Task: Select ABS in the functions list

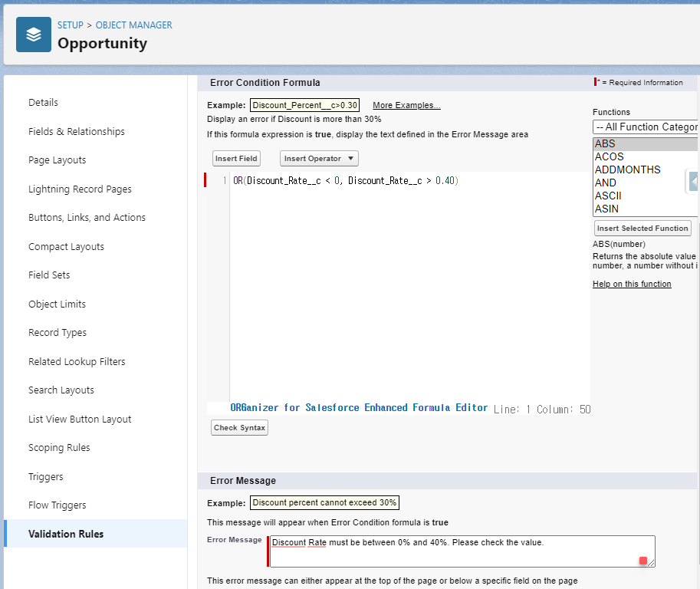Action: (646, 143)
